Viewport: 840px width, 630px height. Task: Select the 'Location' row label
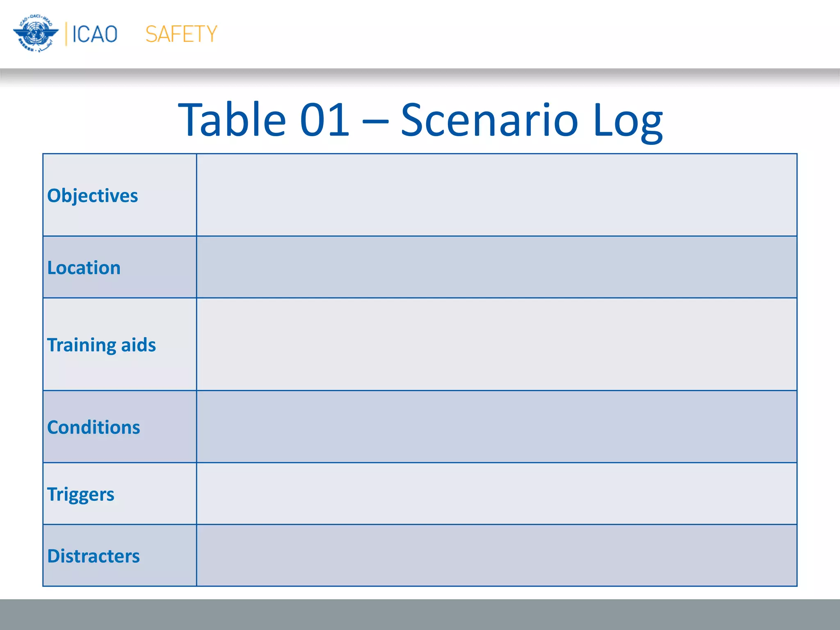click(x=84, y=268)
